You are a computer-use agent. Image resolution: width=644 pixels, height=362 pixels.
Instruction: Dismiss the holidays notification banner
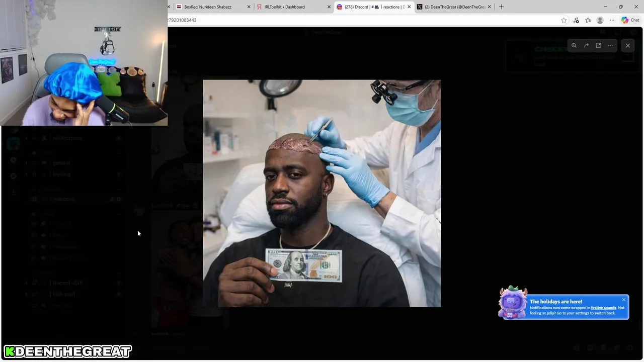623,300
